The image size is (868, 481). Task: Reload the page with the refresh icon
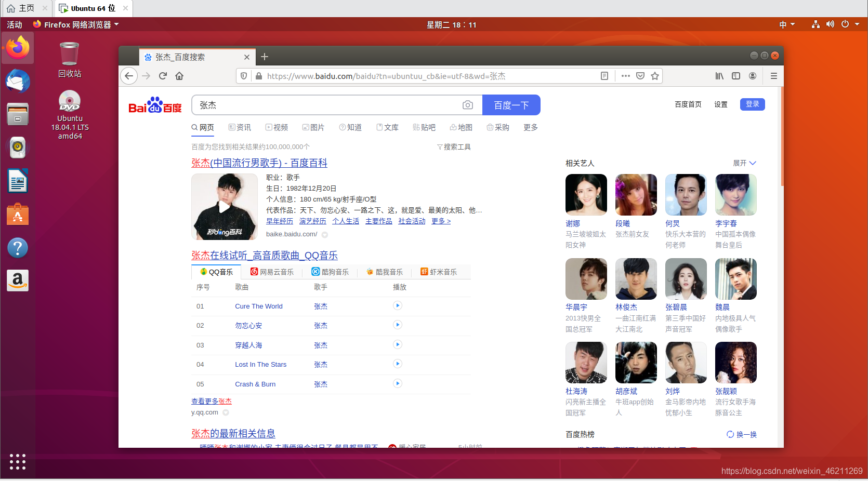click(x=163, y=76)
